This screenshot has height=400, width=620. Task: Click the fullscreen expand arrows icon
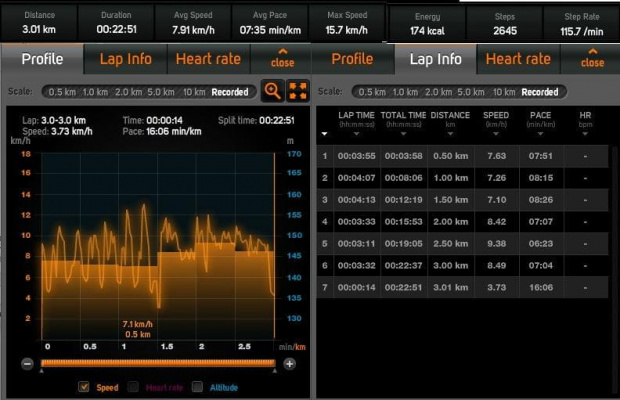(297, 91)
